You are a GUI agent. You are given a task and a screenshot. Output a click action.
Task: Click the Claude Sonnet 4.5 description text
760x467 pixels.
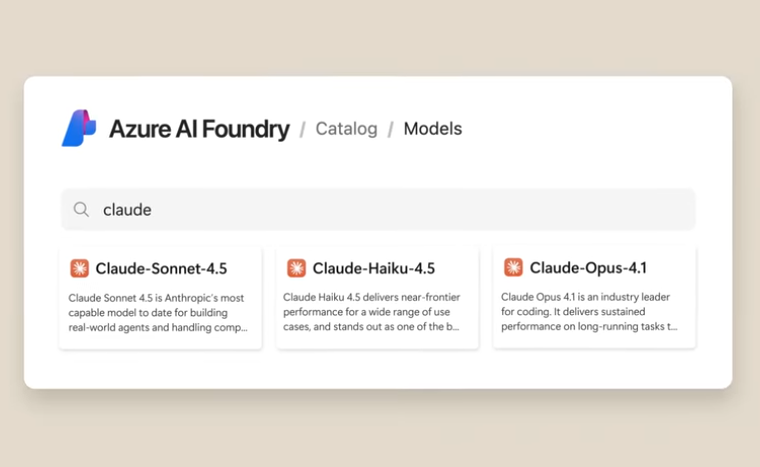point(157,312)
